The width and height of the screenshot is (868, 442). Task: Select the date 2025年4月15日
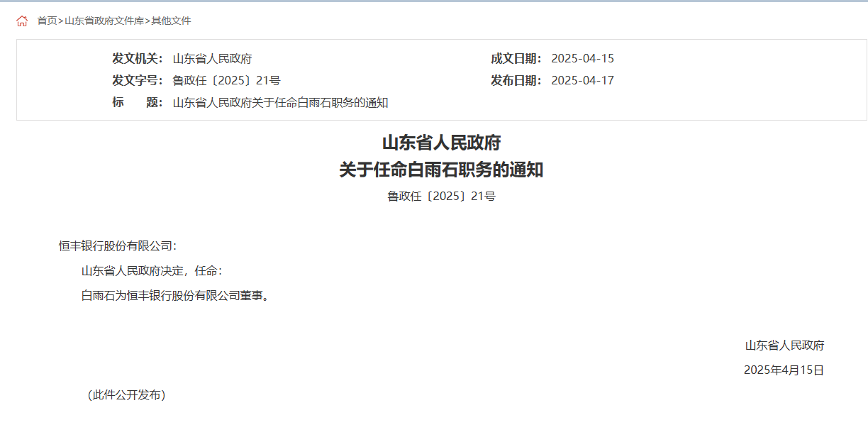click(784, 370)
